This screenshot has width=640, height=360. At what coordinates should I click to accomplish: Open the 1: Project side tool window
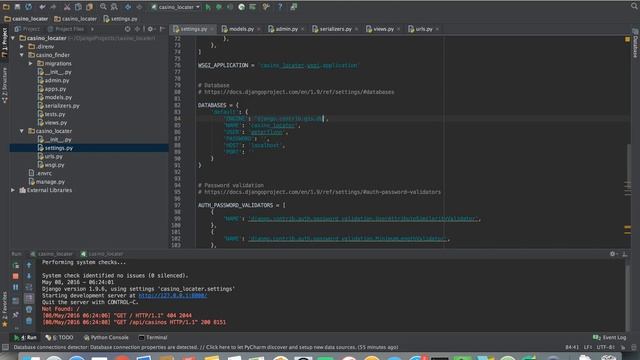pyautogui.click(x=4, y=42)
